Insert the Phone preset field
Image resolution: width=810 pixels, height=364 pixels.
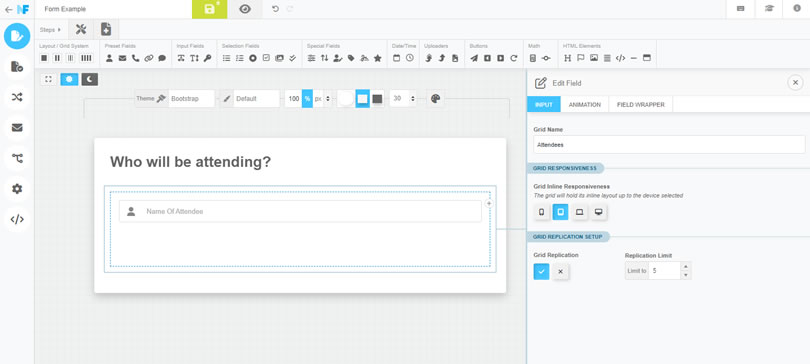(x=135, y=58)
